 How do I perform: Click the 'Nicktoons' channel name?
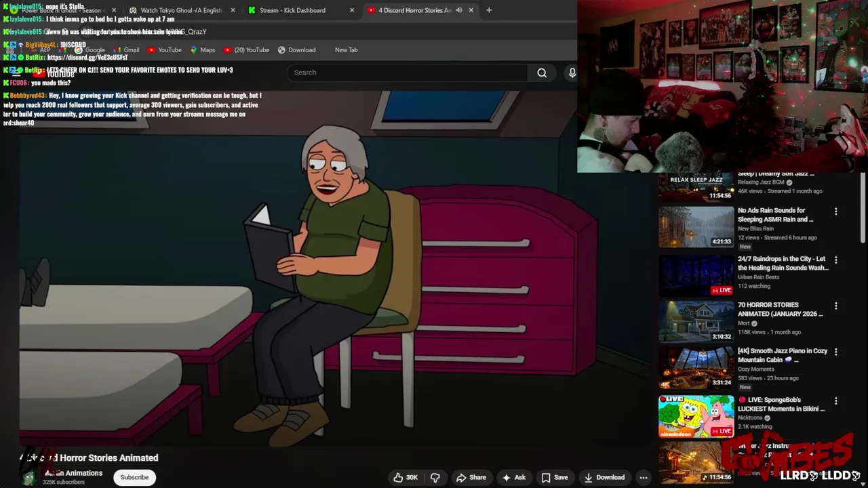coord(751,418)
